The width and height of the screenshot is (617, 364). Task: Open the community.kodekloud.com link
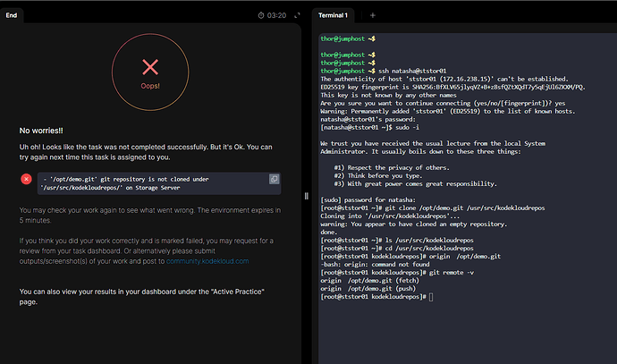(x=207, y=261)
